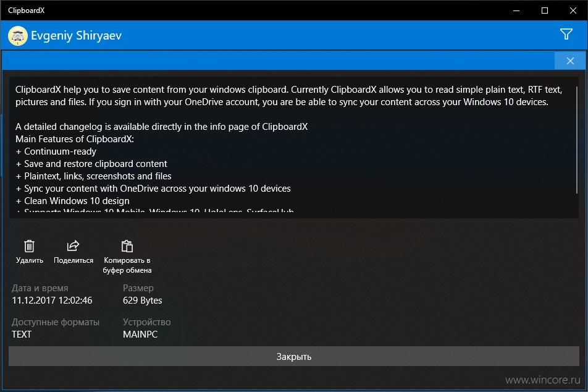Click the 'Размер' label

pyautogui.click(x=138, y=288)
